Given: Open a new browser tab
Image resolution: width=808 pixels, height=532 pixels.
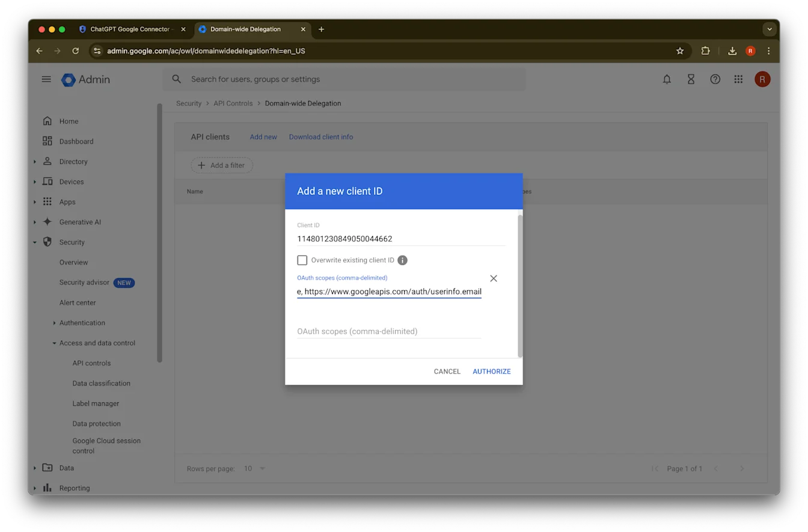Looking at the screenshot, I should pos(321,29).
